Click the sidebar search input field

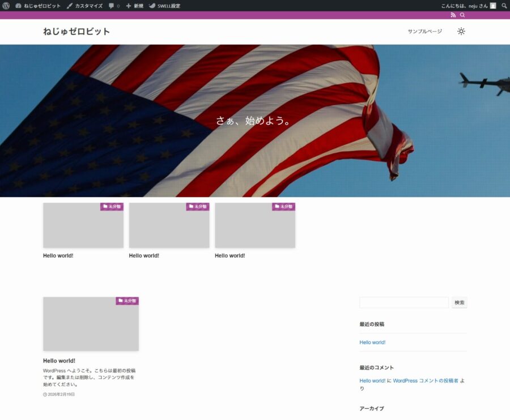click(403, 303)
